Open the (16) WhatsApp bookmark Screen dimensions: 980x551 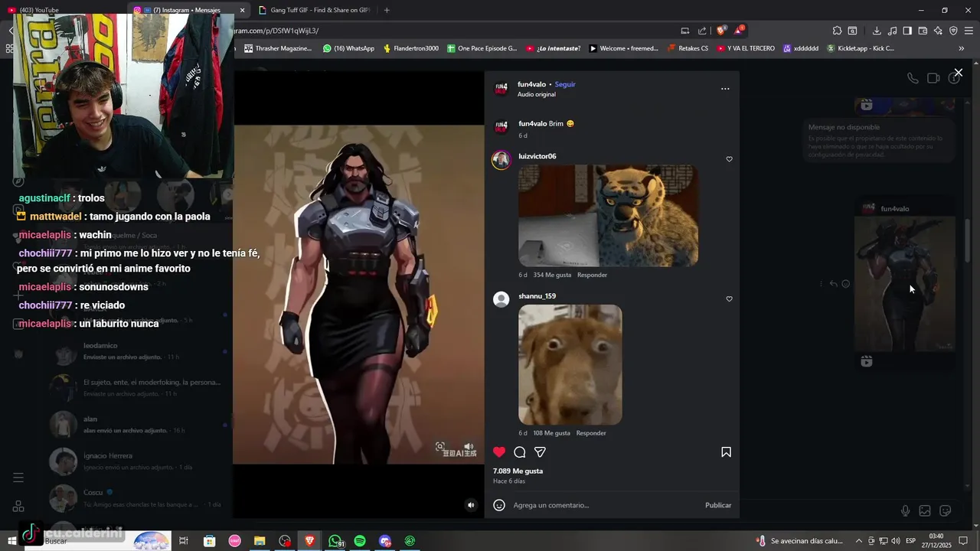(x=348, y=48)
